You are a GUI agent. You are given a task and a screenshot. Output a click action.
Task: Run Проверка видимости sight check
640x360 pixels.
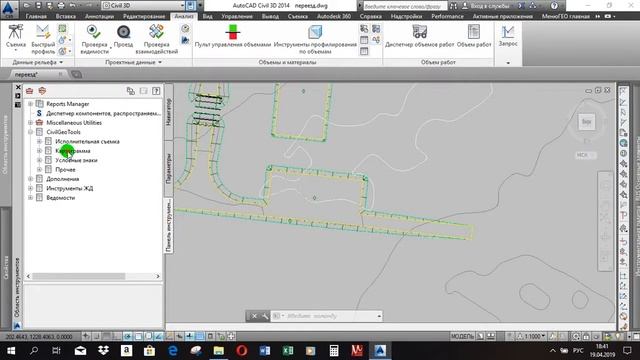point(94,39)
